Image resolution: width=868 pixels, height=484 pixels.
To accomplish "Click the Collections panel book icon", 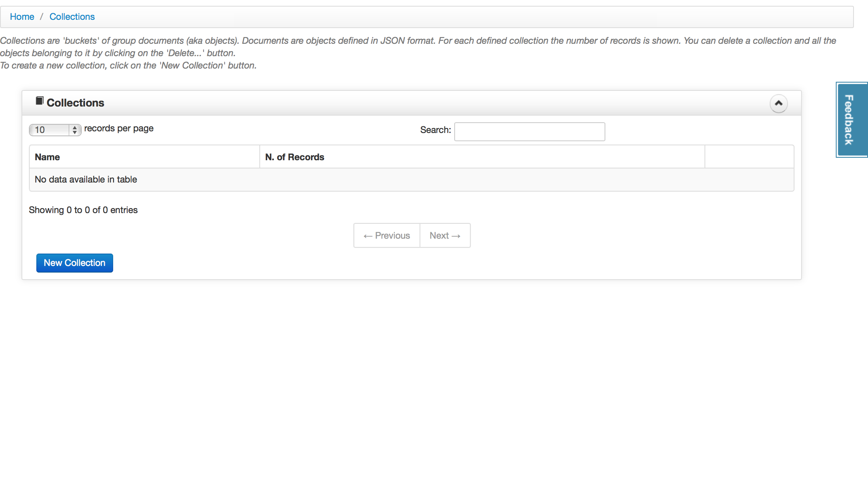I will (x=40, y=101).
